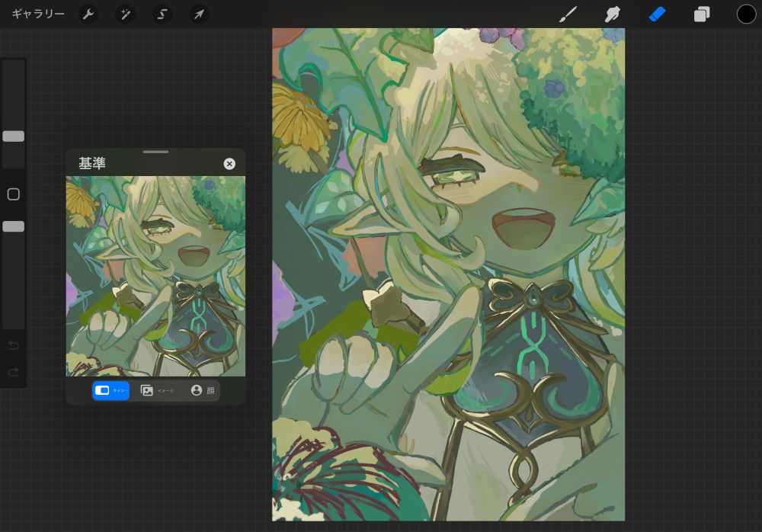
Task: Undo with the sidebar undo arrow
Action: [x=14, y=345]
